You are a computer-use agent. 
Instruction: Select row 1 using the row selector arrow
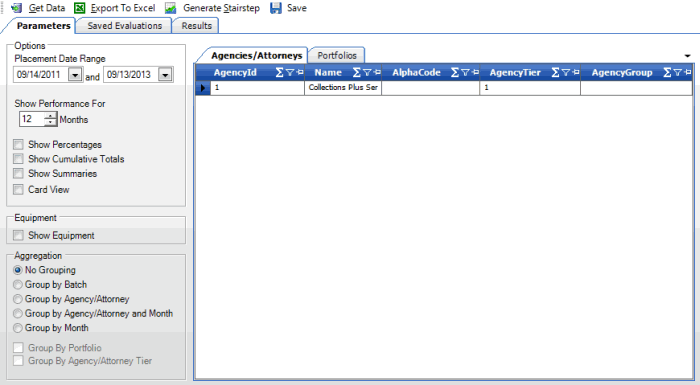(203, 88)
